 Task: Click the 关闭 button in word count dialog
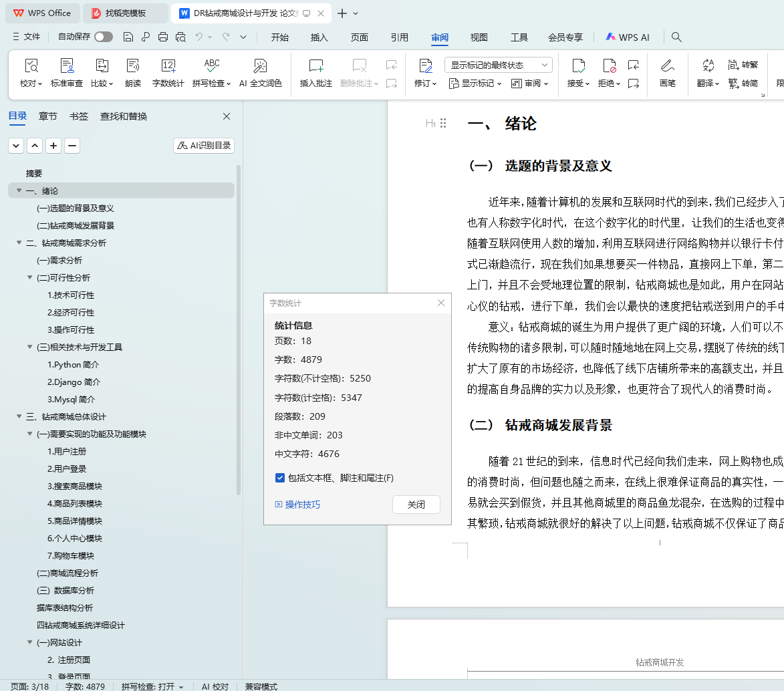[416, 505]
